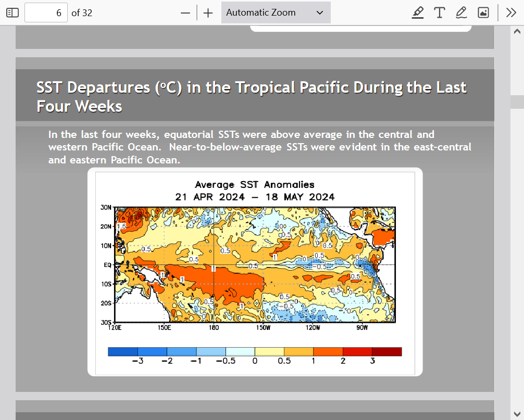
Task: Click the '21 APR 2024 – 18 MAY 2024' date text
Action: click(x=255, y=197)
